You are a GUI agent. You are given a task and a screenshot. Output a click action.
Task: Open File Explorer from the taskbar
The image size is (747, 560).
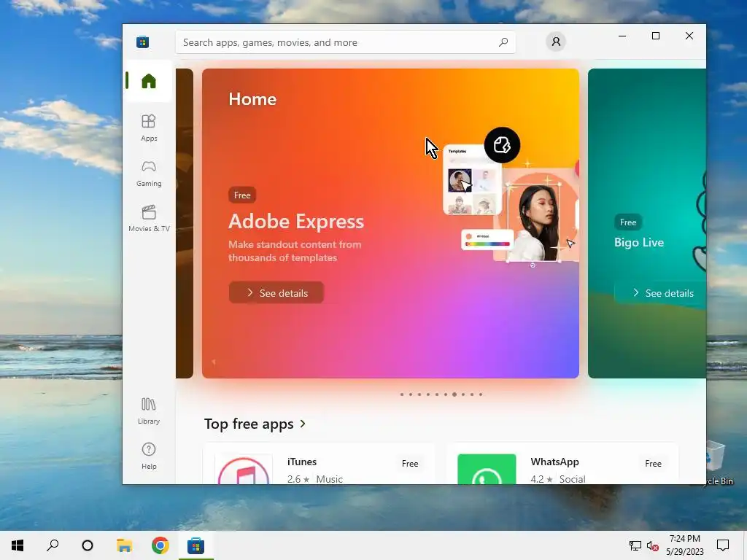(124, 545)
